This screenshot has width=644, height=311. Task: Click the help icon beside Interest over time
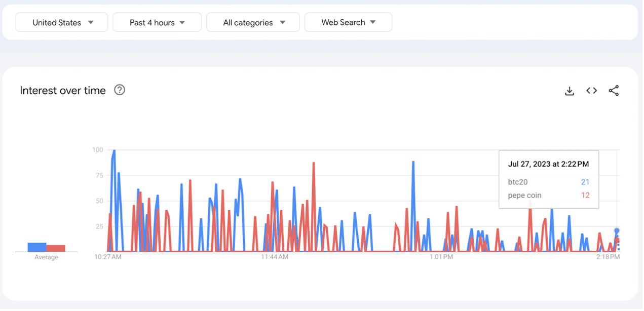pos(120,90)
